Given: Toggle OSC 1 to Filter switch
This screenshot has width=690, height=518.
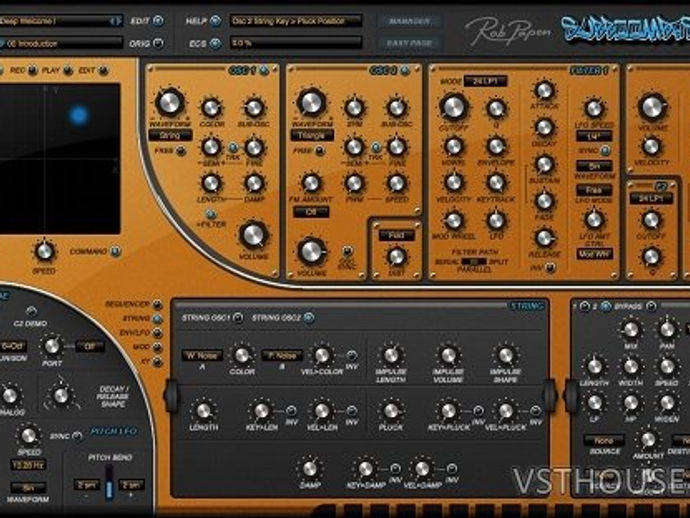Looking at the screenshot, I should tap(211, 214).
